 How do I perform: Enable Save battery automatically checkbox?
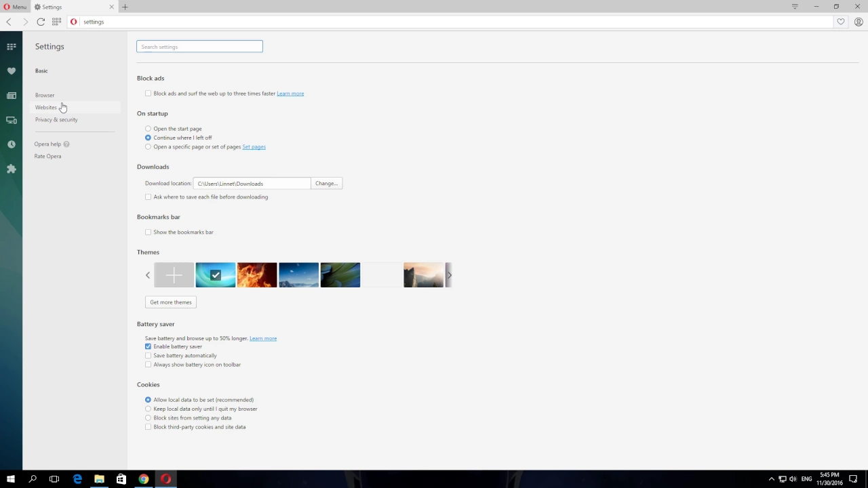[148, 355]
